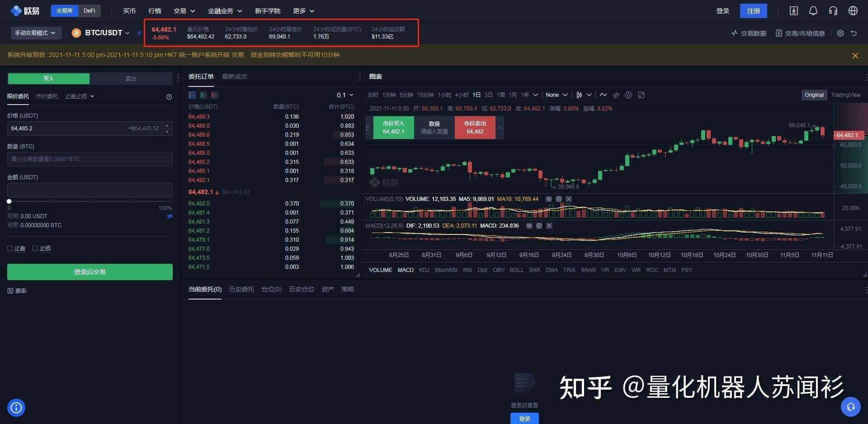Open 手动交易模式 dropdown
This screenshot has width=868, height=424.
(35, 33)
